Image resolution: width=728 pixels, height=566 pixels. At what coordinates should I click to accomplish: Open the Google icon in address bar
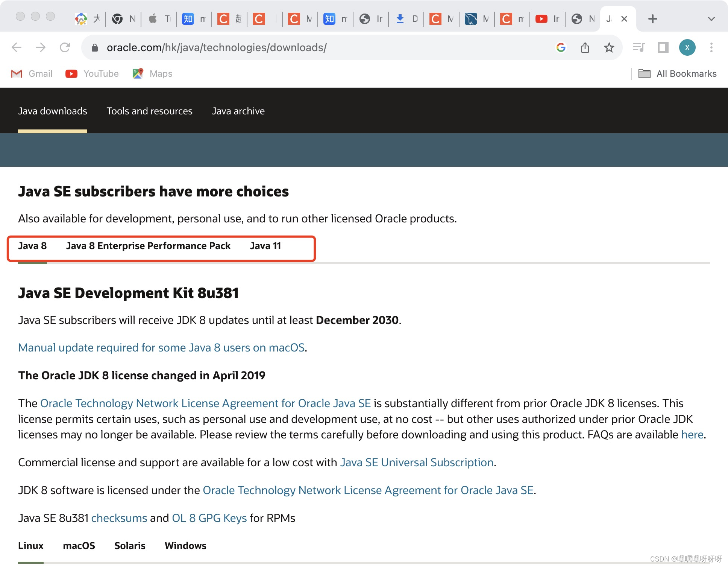[x=561, y=47]
